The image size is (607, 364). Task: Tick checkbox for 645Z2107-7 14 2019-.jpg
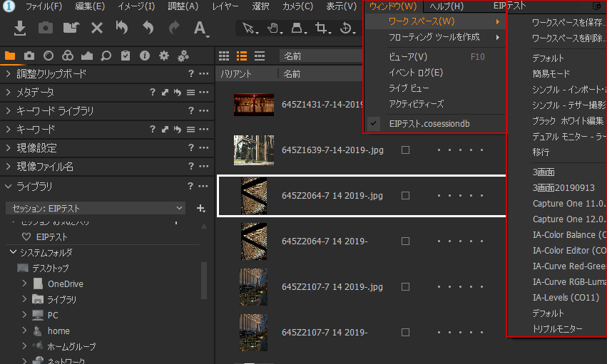click(405, 287)
